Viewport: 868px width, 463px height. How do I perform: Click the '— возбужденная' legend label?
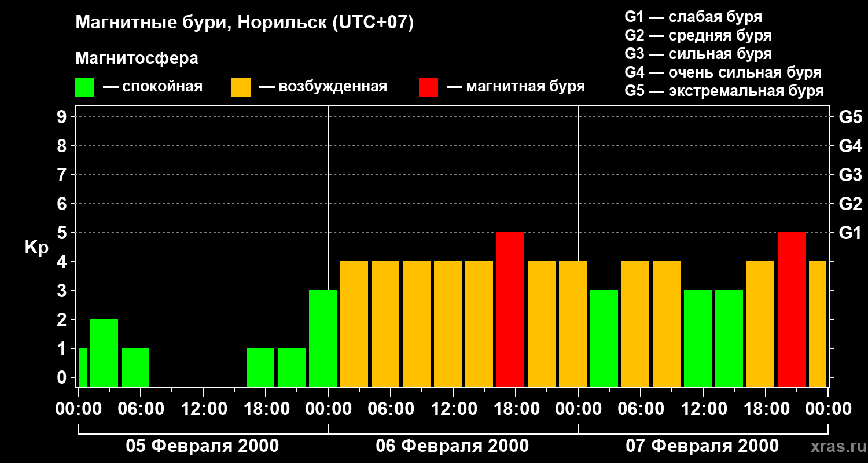(323, 87)
